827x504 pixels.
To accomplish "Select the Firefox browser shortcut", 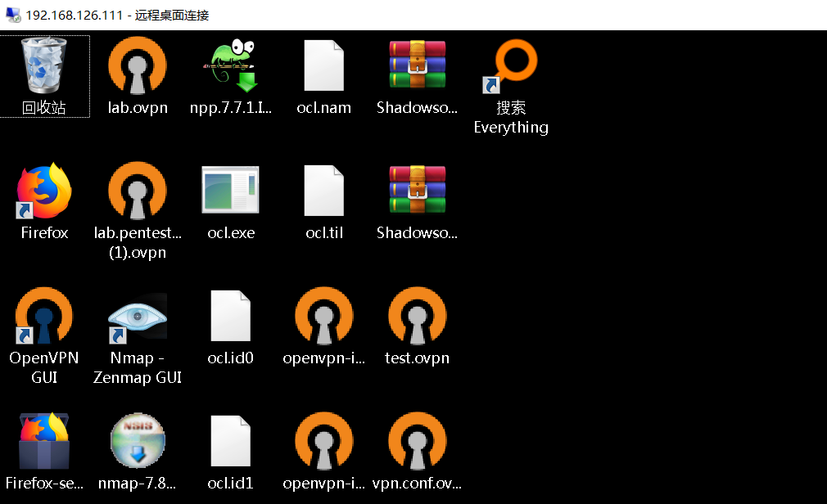I will (x=44, y=191).
